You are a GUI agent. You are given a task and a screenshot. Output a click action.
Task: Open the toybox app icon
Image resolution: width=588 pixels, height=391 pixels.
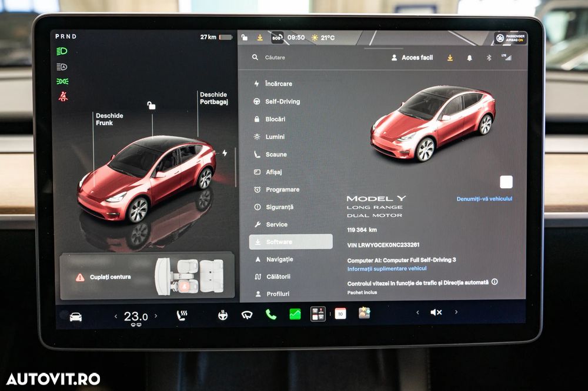[x=364, y=313]
